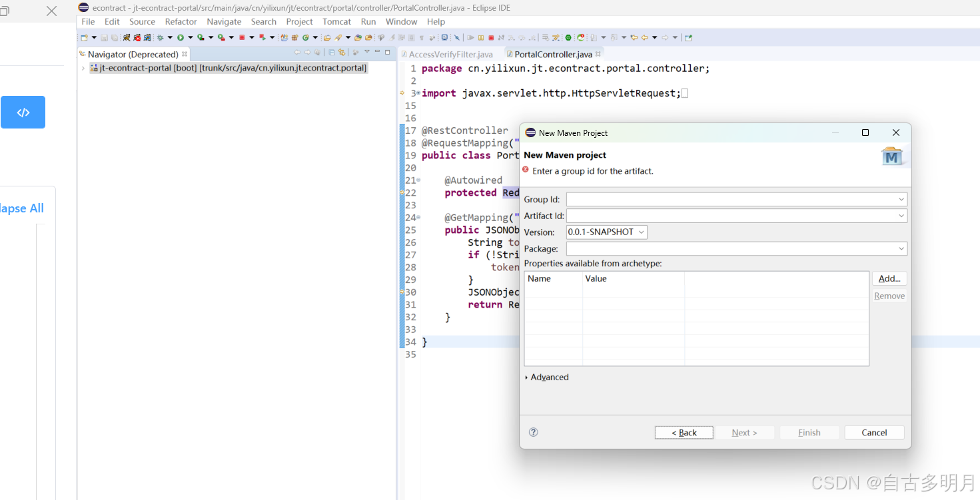Stop Tomcat using the red-cross cat icon
The width and height of the screenshot is (980, 500).
(x=137, y=37)
